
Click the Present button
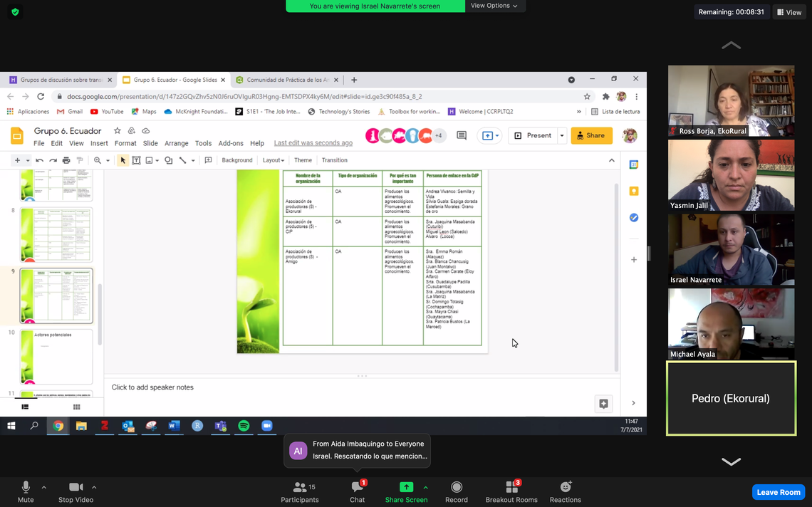pyautogui.click(x=533, y=135)
